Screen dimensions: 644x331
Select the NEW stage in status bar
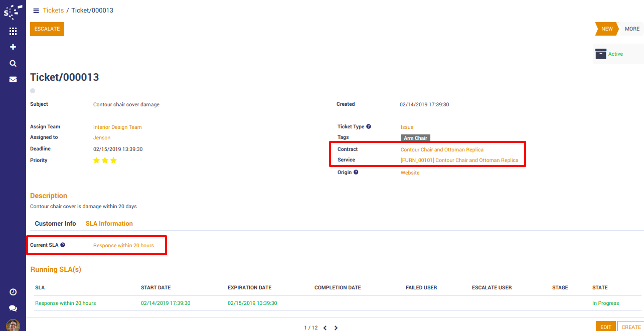[x=606, y=29]
